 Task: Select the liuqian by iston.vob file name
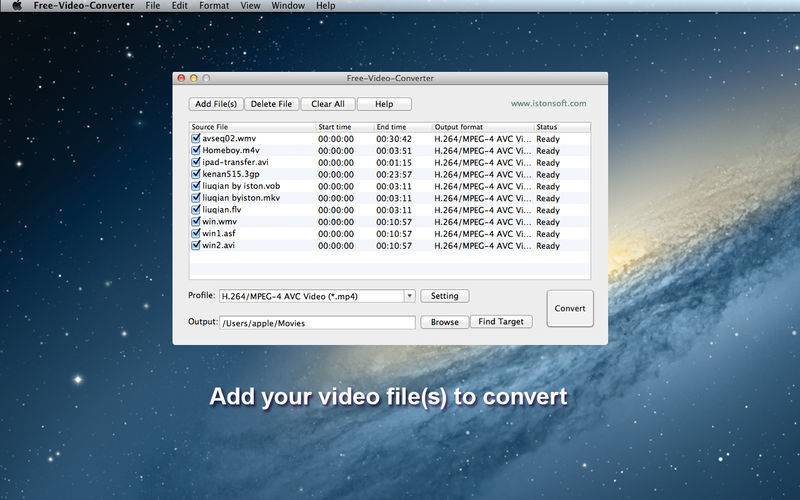(x=241, y=186)
